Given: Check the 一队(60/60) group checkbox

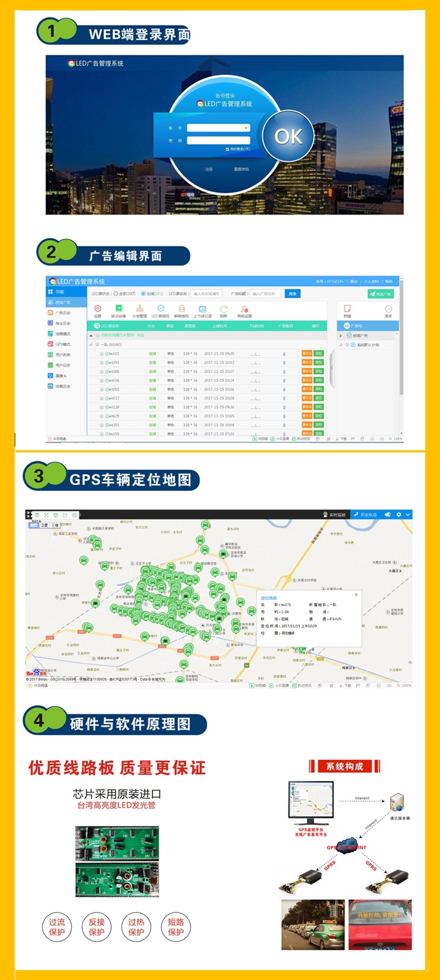Looking at the screenshot, I should [97, 345].
